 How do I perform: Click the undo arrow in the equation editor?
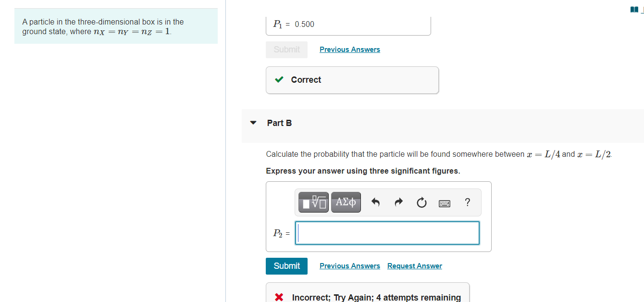coord(375,202)
